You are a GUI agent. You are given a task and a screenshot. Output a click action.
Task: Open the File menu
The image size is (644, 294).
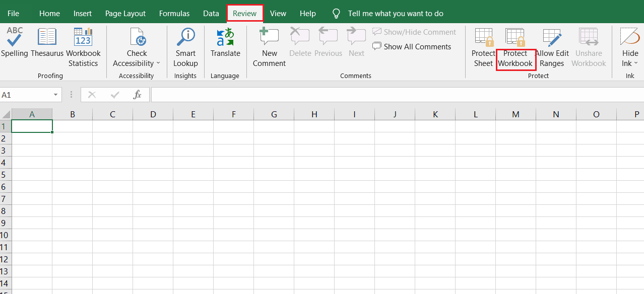13,13
